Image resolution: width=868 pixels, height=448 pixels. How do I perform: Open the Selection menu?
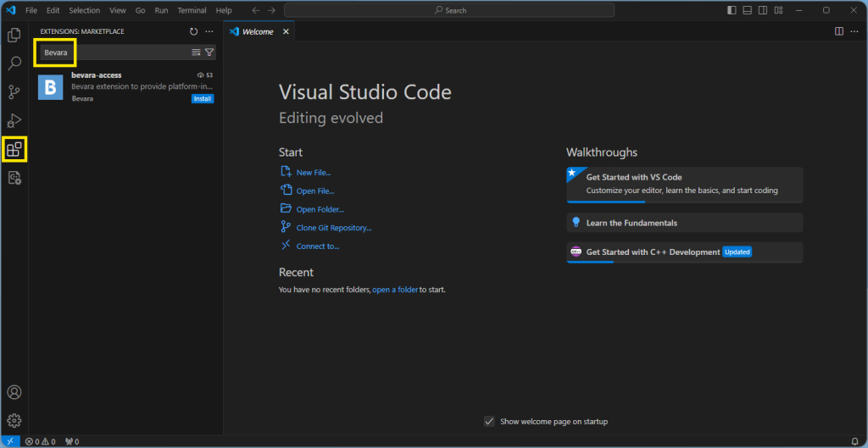coord(85,10)
